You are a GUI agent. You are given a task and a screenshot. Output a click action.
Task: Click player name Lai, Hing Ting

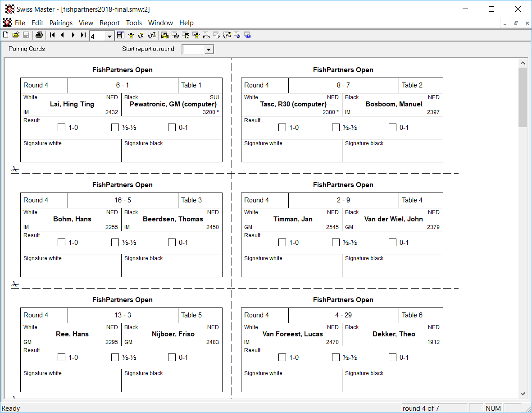click(72, 104)
